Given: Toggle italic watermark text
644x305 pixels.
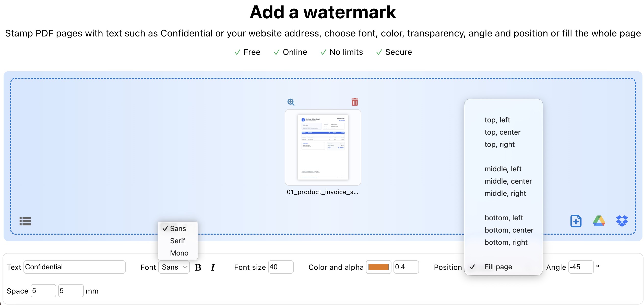Looking at the screenshot, I should click(213, 267).
